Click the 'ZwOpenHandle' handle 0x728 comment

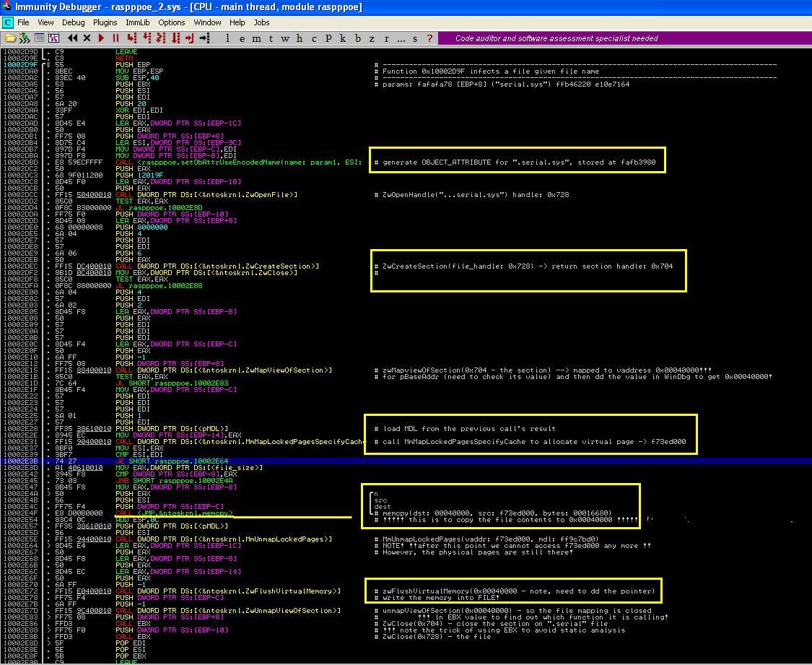pyautogui.click(x=471, y=195)
